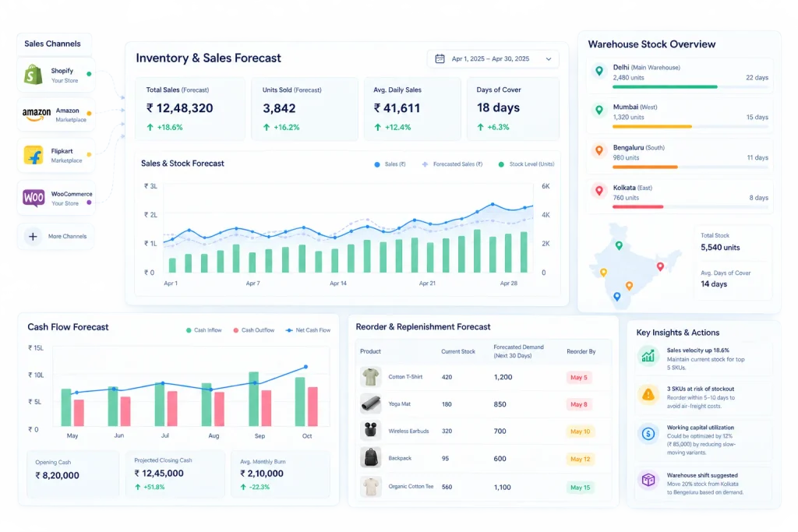Sort by the Product column header
This screenshot has height=532, width=798.
370,351
